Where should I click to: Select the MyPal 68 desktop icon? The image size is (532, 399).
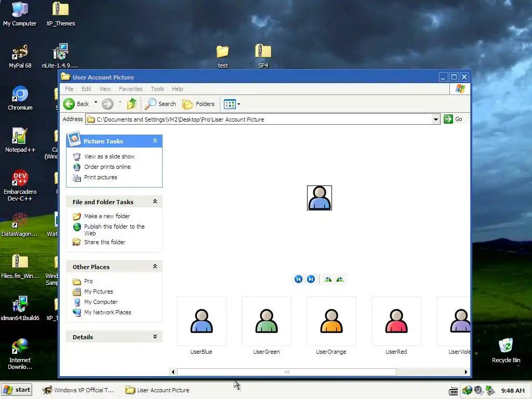[x=20, y=56]
